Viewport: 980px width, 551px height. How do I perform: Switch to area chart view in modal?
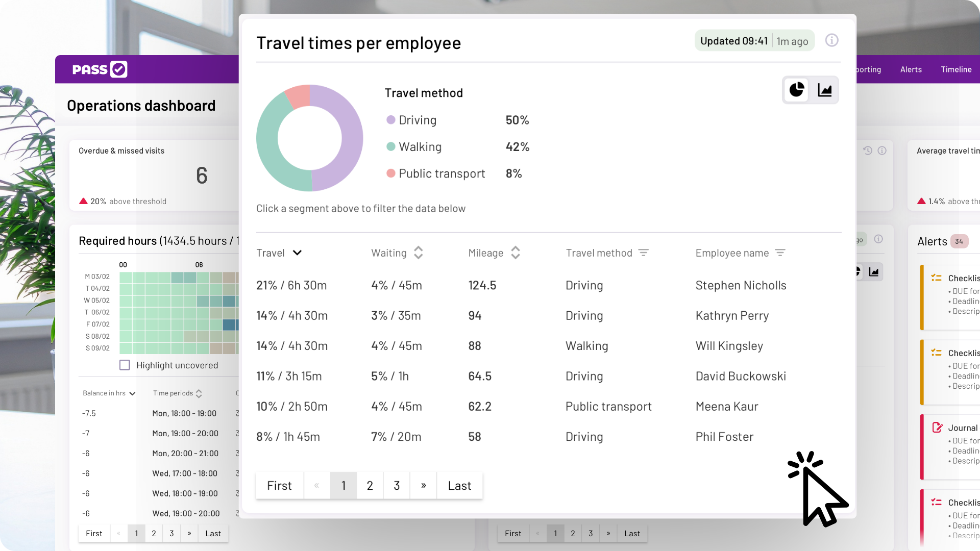pos(825,90)
